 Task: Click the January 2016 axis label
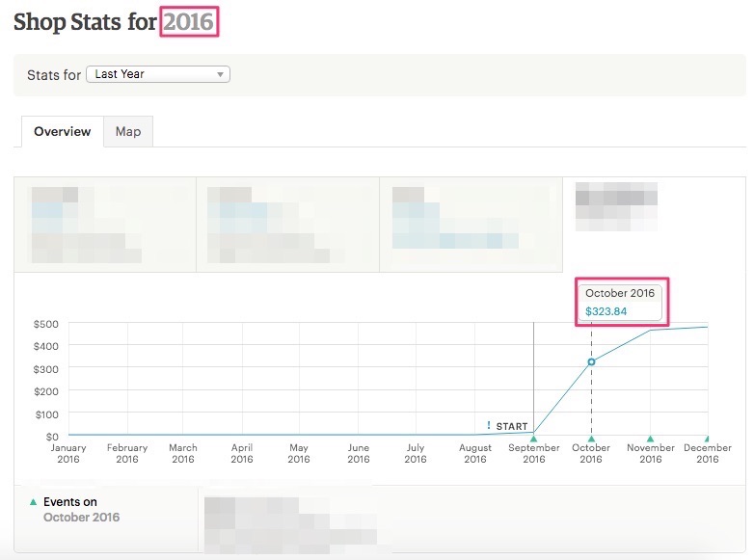68,453
